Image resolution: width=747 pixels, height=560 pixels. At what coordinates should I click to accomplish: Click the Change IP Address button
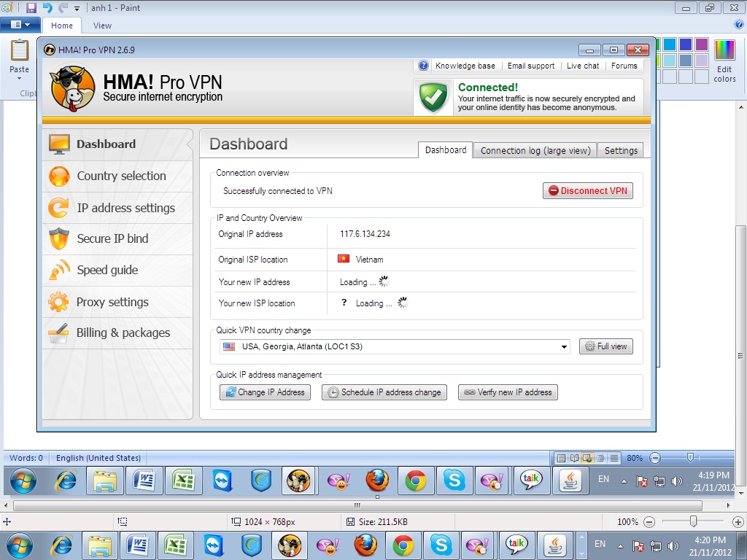tap(265, 392)
